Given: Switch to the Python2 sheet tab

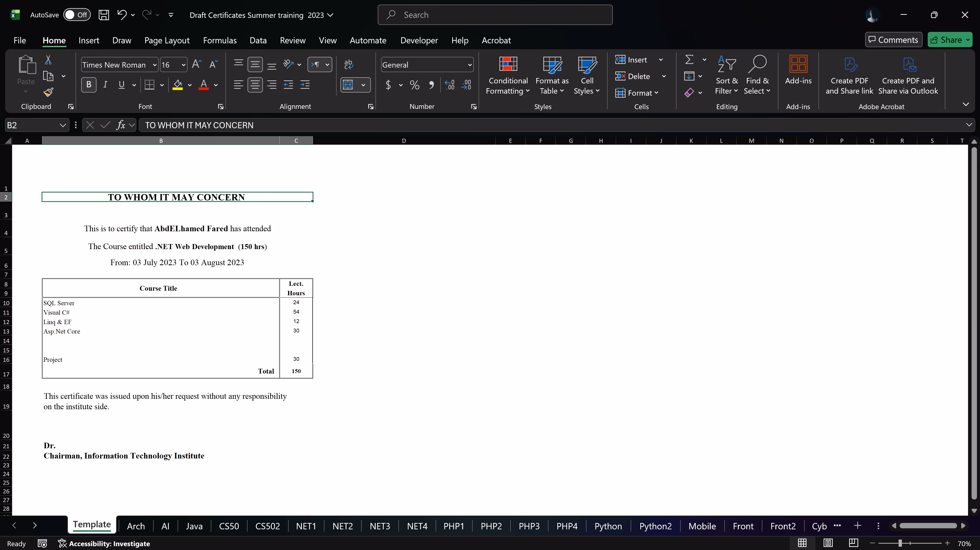Looking at the screenshot, I should point(655,526).
